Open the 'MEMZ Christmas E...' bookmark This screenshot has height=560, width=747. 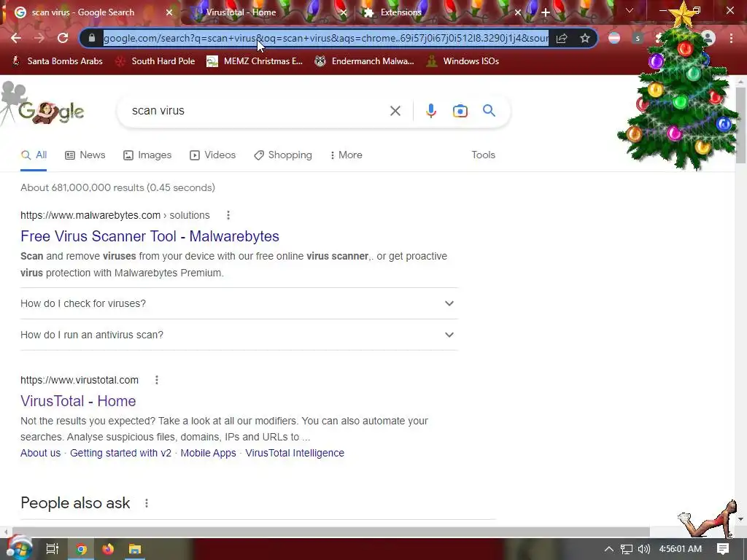255,61
